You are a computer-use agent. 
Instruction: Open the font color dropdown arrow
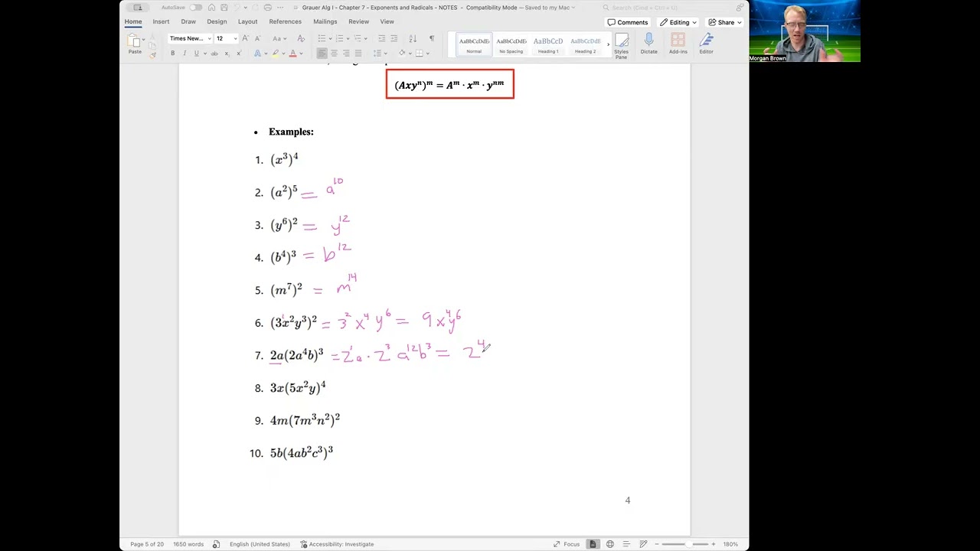[x=300, y=54]
